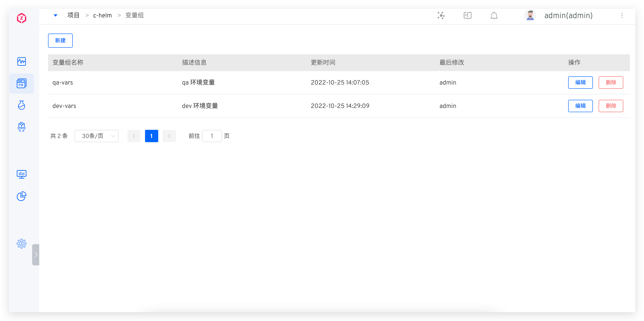This screenshot has width=644, height=321.
Task: Open the 30条/页 page size dropdown
Action: [96, 136]
